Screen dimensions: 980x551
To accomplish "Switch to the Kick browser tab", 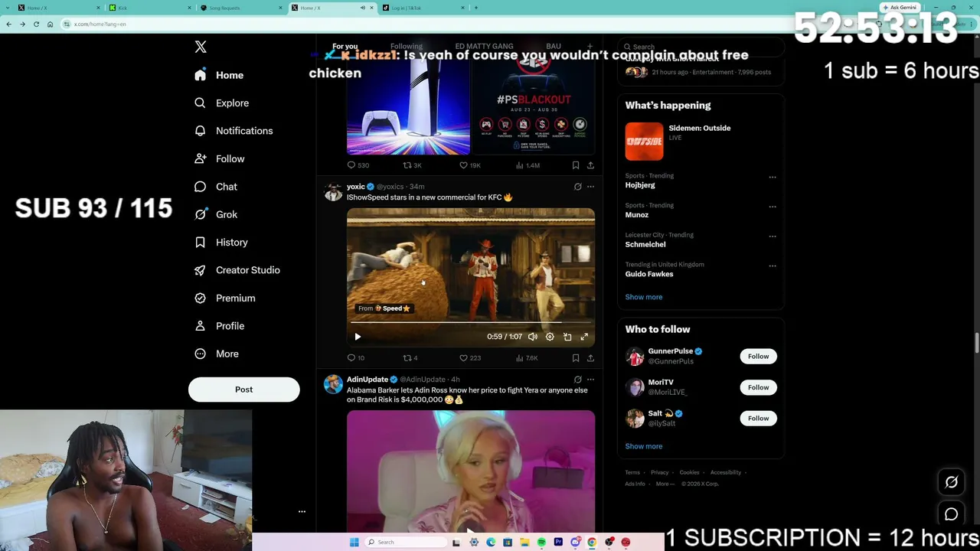I will point(149,8).
